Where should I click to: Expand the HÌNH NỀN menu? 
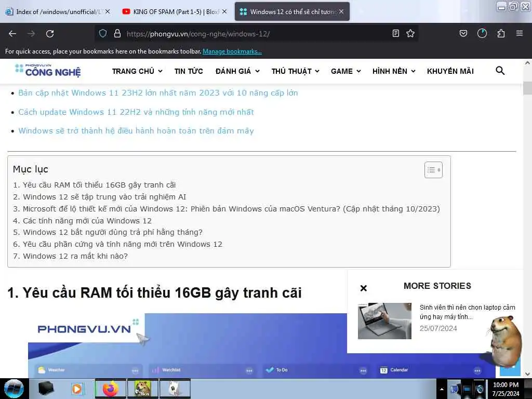[394, 71]
